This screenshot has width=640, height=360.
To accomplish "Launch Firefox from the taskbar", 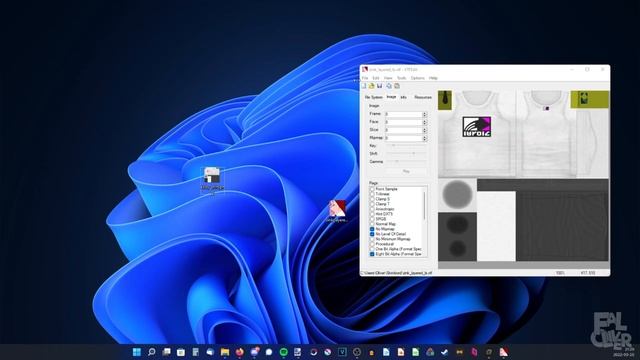I will click(x=240, y=352).
